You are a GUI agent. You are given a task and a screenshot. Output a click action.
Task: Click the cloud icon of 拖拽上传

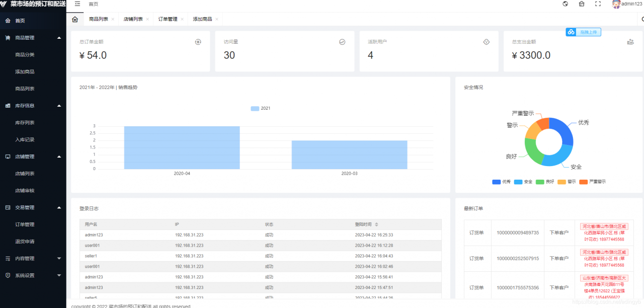pyautogui.click(x=571, y=32)
